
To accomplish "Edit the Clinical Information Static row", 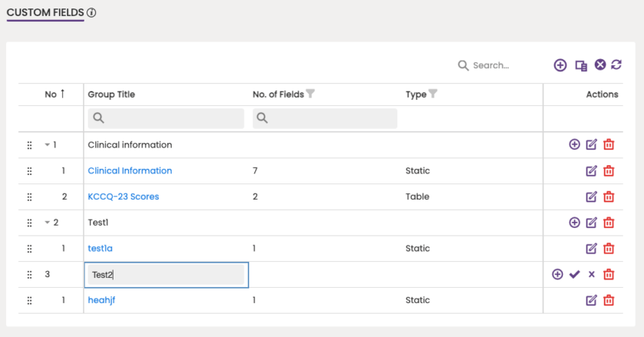I will (591, 170).
